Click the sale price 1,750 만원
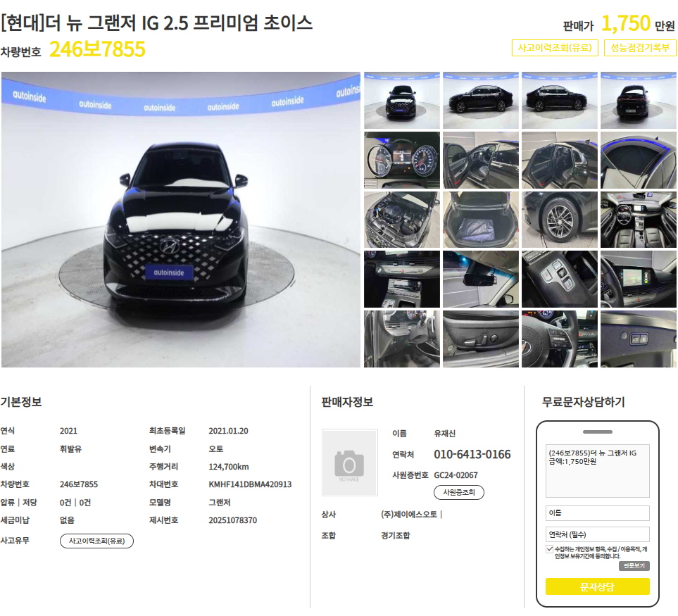Screen dimensions: 678x616 (x=638, y=24)
